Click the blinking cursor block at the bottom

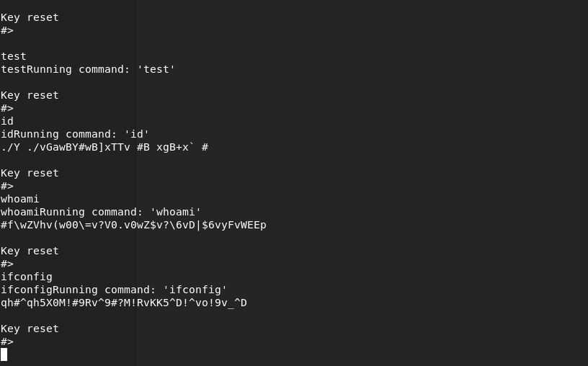point(4,354)
